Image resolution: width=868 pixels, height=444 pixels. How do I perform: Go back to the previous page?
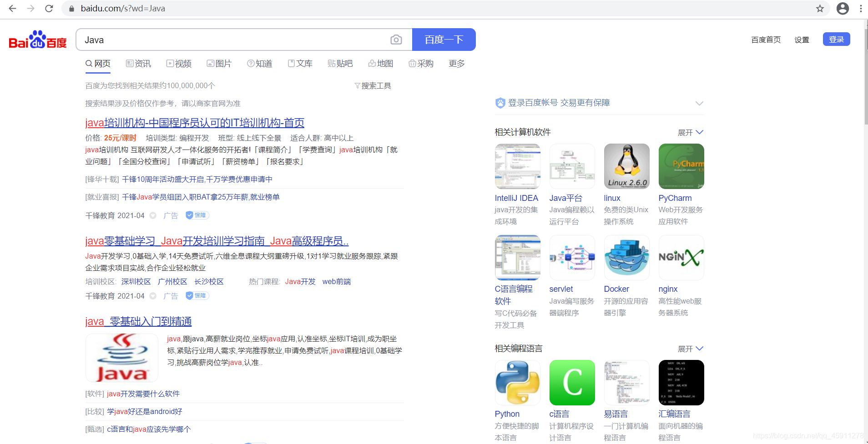pyautogui.click(x=13, y=9)
